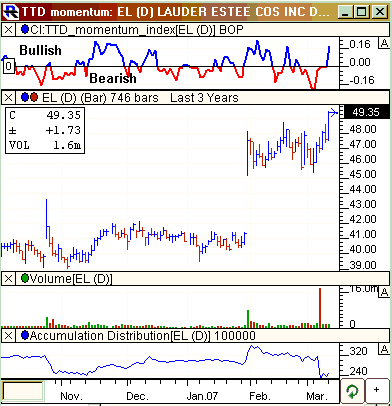Close the Volume[EL (D)] pane
This screenshot has height=406, width=392.
(9, 278)
